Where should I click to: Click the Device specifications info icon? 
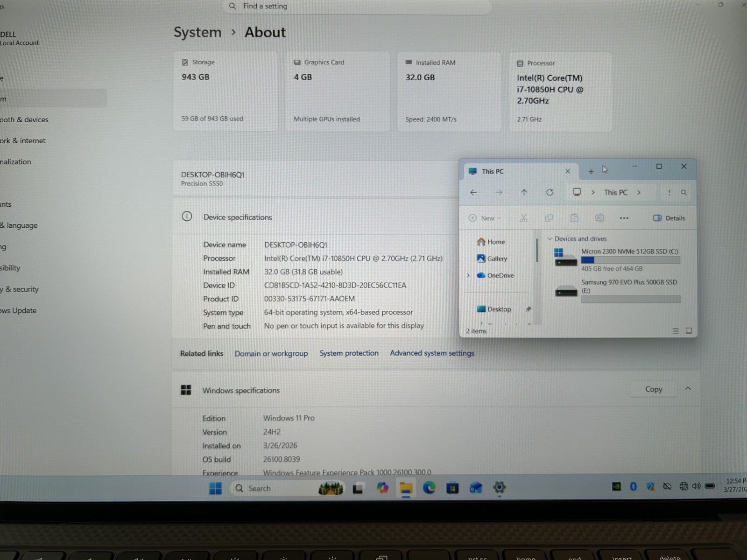[x=187, y=217]
